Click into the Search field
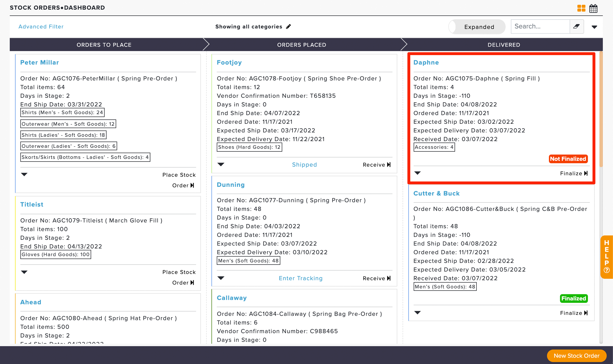Screen dimensions: 613x364 coord(540,26)
